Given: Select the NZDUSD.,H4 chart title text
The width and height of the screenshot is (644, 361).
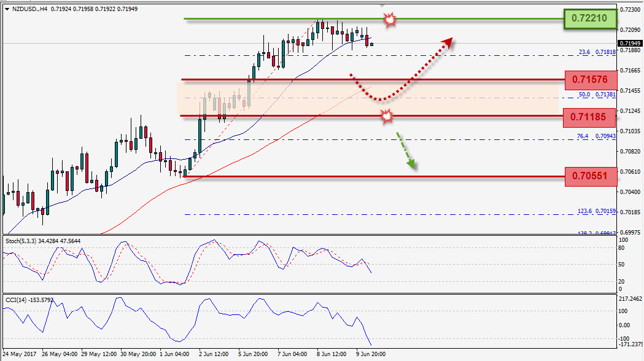Looking at the screenshot, I should pos(29,9).
